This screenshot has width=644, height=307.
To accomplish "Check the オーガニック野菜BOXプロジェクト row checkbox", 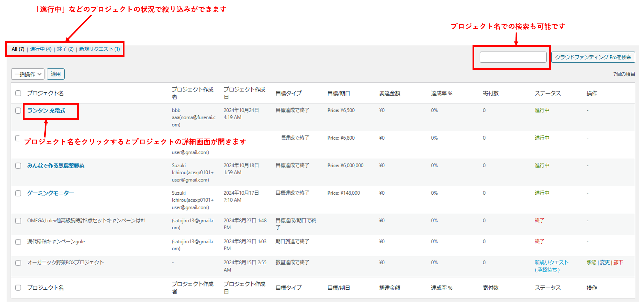I will [x=18, y=263].
